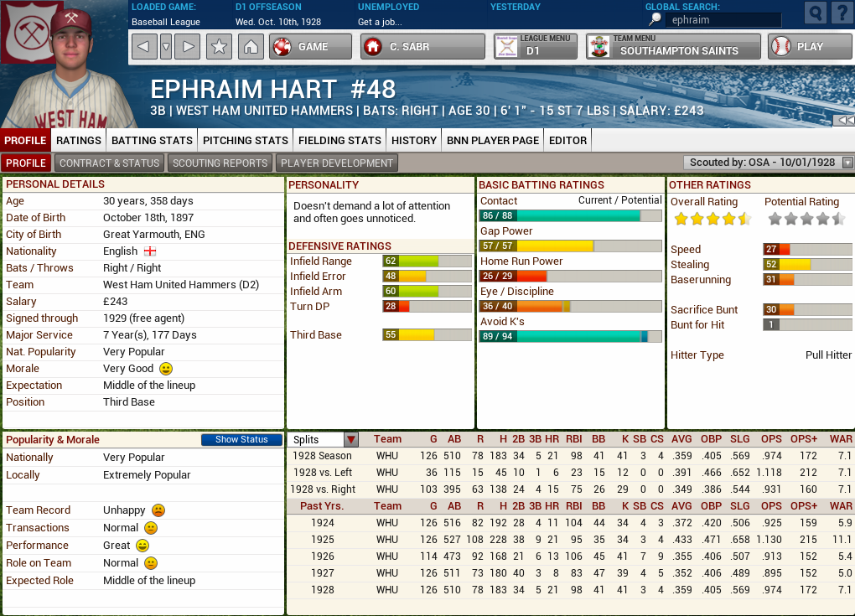Collapse header with the double-arrow icon

pyautogui.click(x=846, y=120)
